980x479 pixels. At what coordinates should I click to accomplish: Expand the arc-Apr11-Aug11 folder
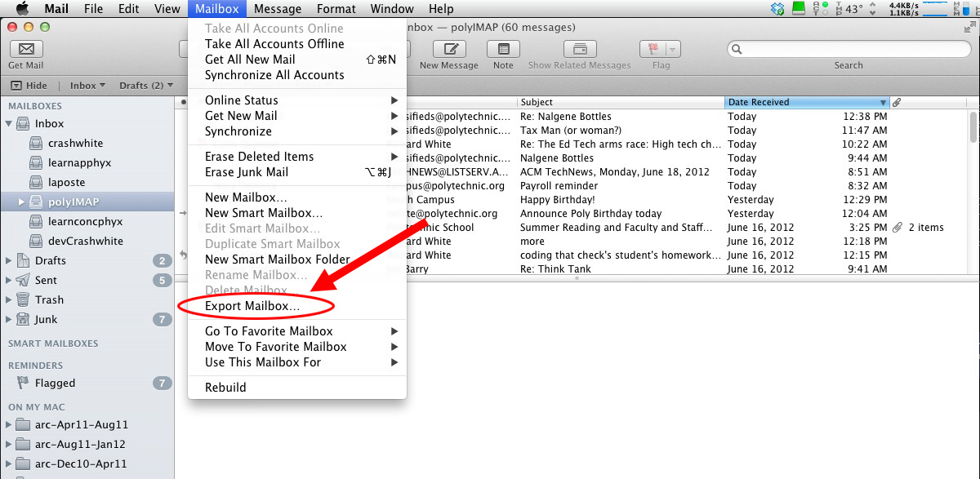click(9, 424)
